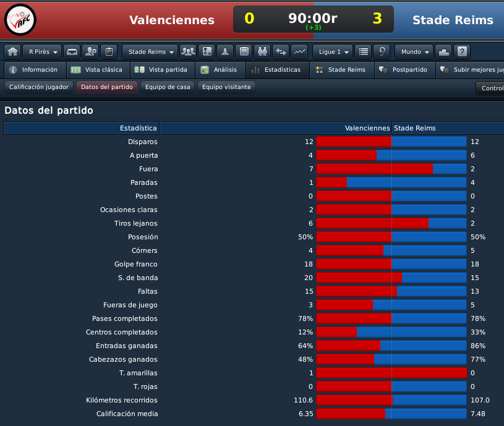Select the Equipo visitante view
Image resolution: width=504 pixels, height=426 pixels.
pos(226,87)
